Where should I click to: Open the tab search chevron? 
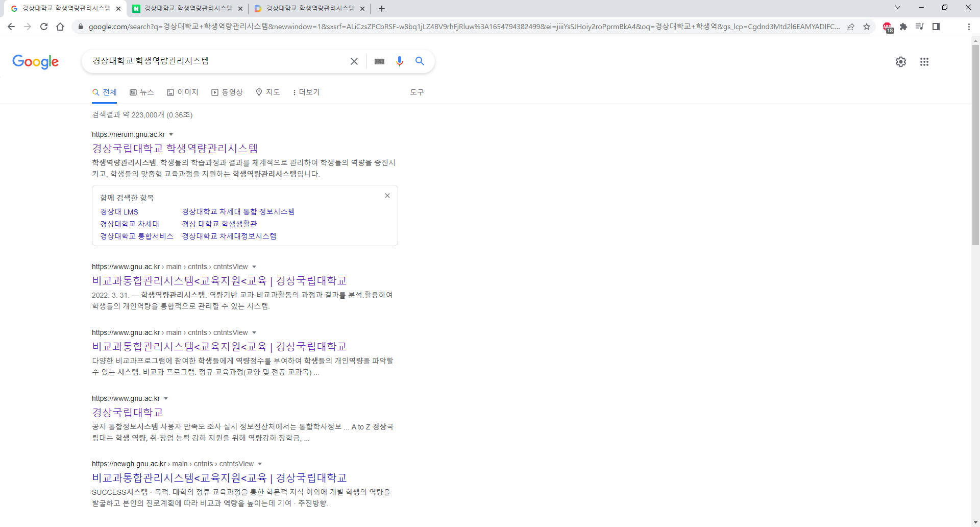898,7
